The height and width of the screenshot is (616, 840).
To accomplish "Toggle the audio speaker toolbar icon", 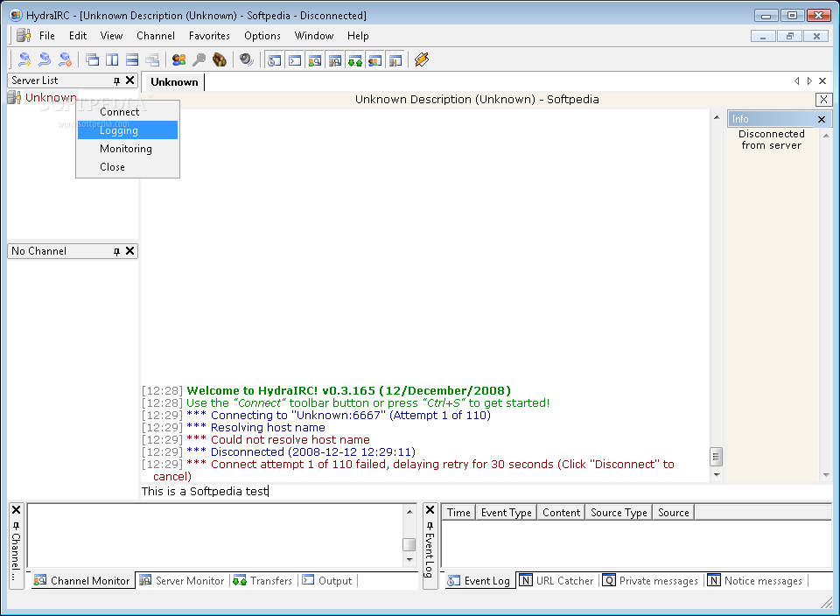I will tap(246, 59).
